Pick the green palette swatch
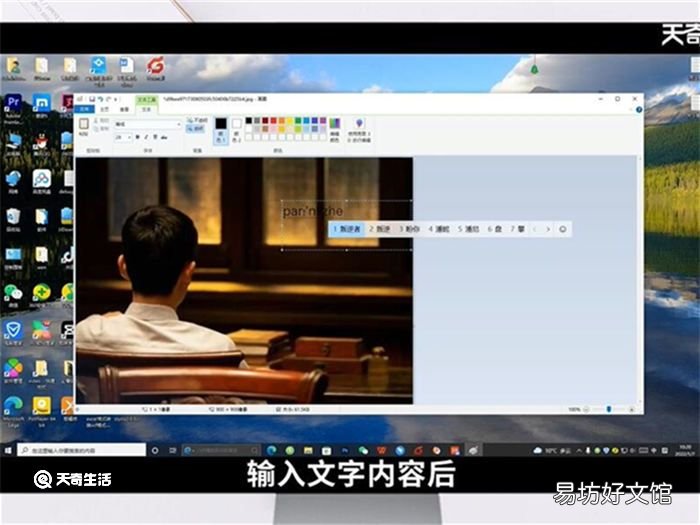700x525 pixels. tap(298, 121)
